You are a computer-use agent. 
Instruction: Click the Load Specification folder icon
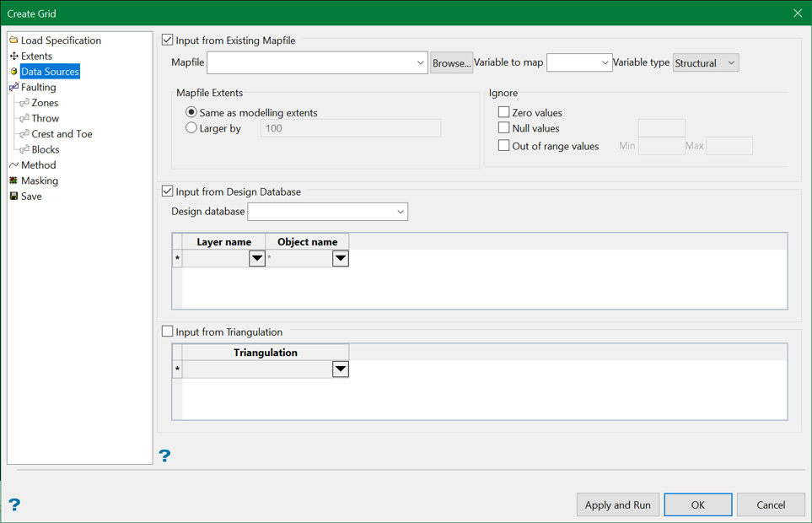pos(13,40)
